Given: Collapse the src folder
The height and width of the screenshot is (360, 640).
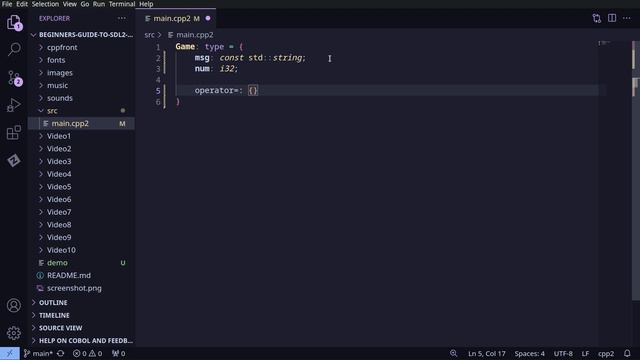Looking at the screenshot, I should click(x=82, y=111).
